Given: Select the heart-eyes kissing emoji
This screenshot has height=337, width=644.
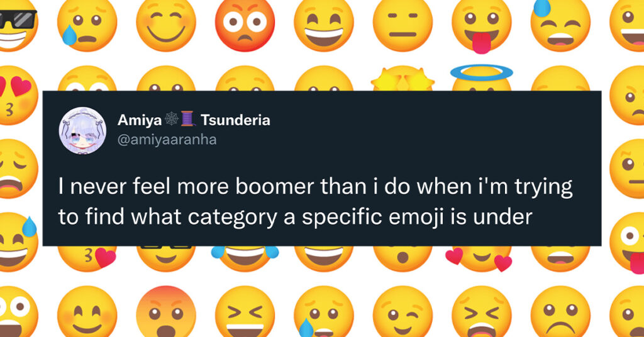Looking at the screenshot, I should click(x=16, y=95).
